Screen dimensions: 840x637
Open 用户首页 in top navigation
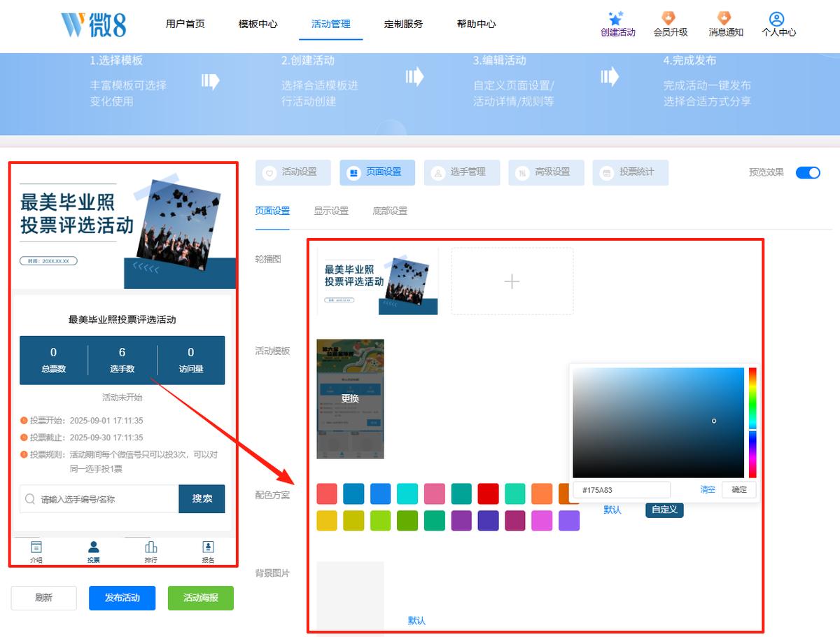coord(185,24)
